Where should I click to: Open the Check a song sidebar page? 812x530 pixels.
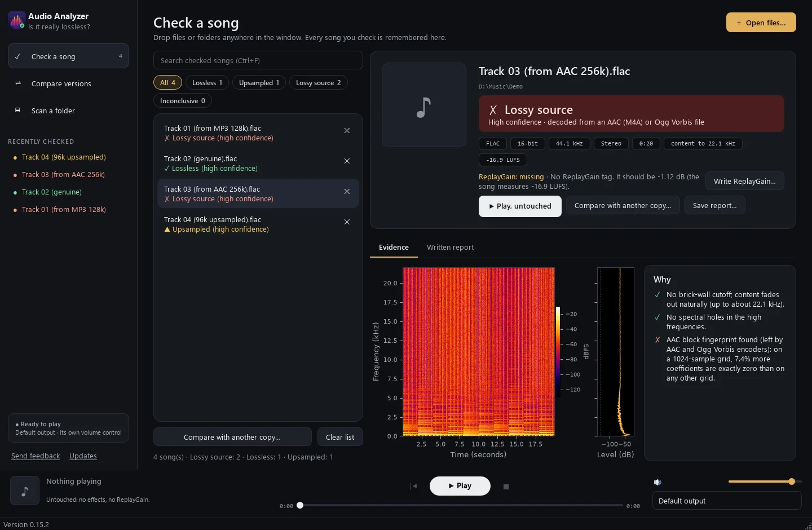coord(68,56)
